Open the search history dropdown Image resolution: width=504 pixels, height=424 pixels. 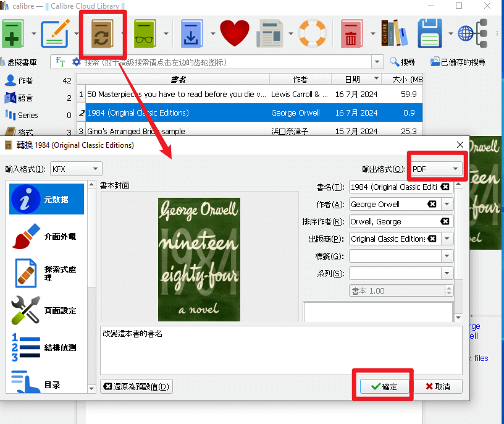pyautogui.click(x=377, y=61)
